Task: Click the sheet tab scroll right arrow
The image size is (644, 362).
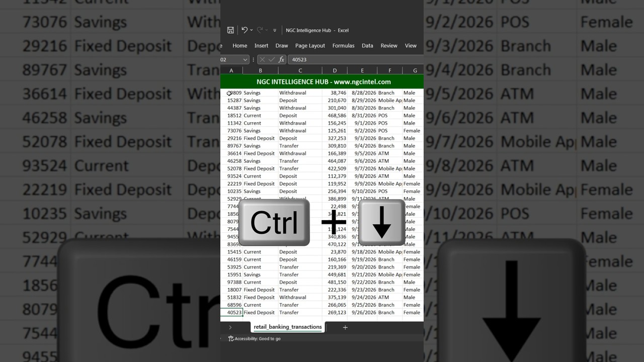Action: 230,327
